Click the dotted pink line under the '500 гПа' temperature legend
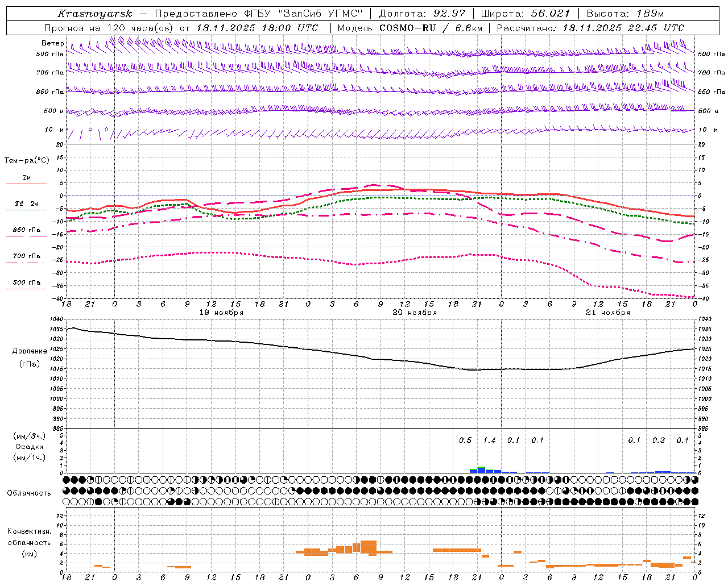 (x=26, y=289)
